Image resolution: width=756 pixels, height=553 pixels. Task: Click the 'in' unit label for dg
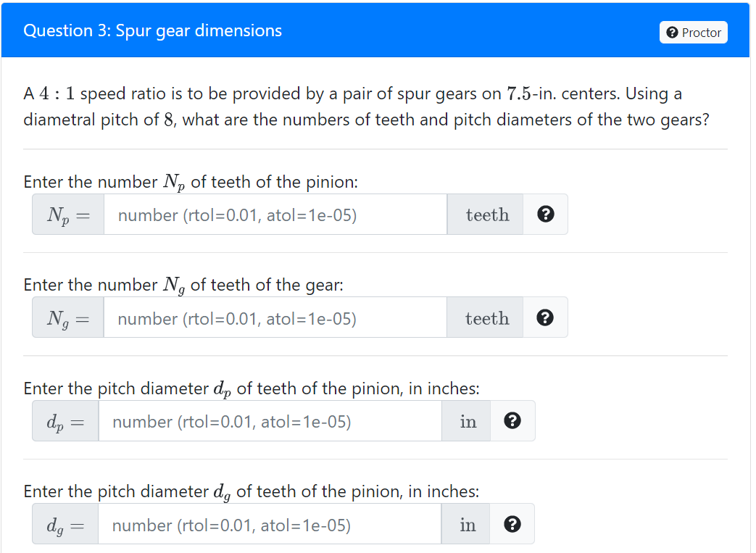[x=468, y=524]
